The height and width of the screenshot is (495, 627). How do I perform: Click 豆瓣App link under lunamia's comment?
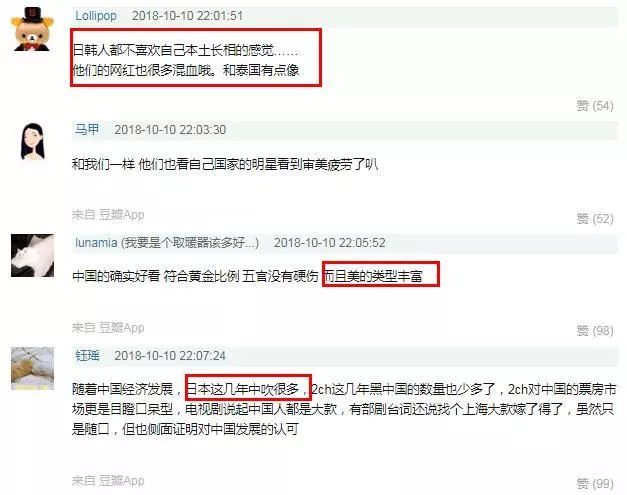pyautogui.click(x=122, y=327)
